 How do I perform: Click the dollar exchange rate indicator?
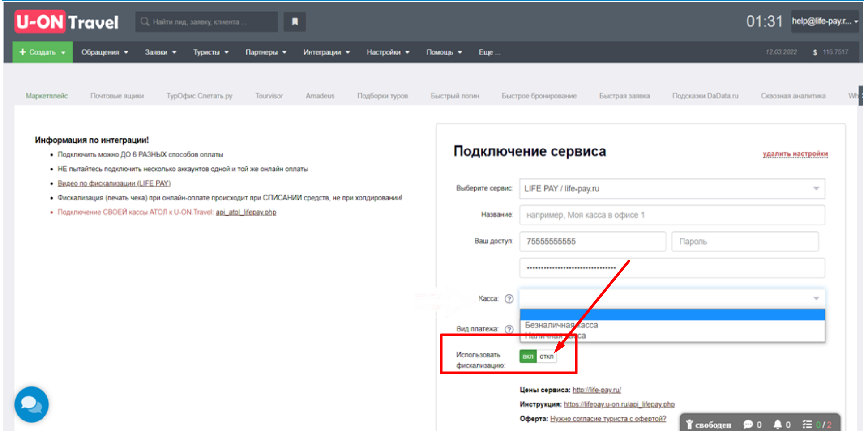[830, 52]
